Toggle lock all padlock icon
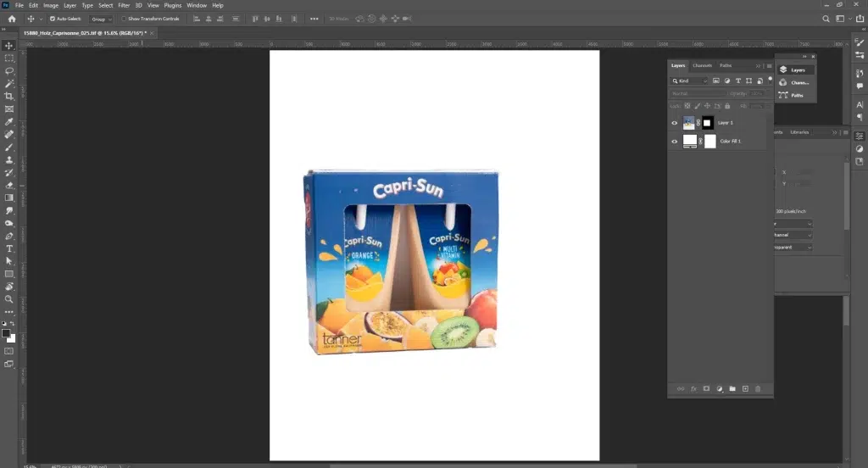The image size is (868, 468). (x=727, y=106)
